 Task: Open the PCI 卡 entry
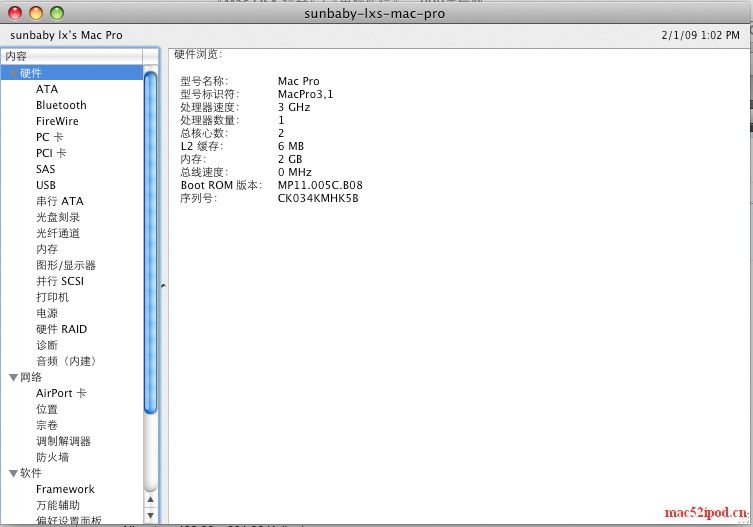pos(51,153)
